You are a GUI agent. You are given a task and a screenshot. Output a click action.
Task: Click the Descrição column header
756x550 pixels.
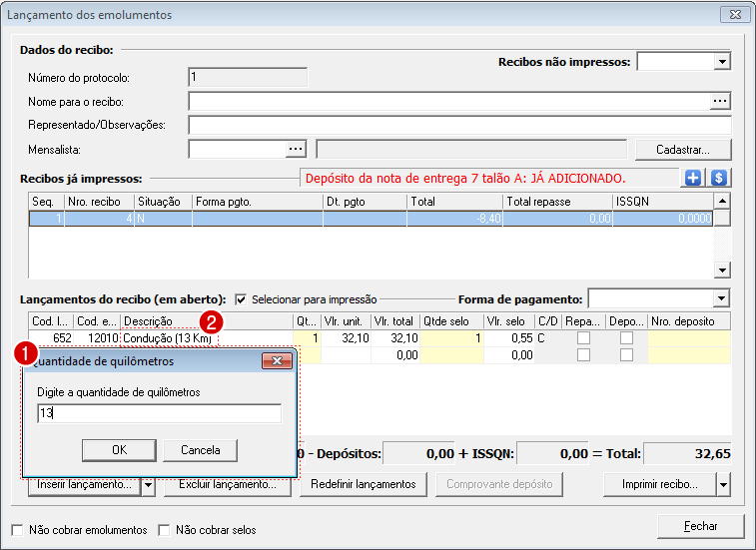pyautogui.click(x=207, y=321)
